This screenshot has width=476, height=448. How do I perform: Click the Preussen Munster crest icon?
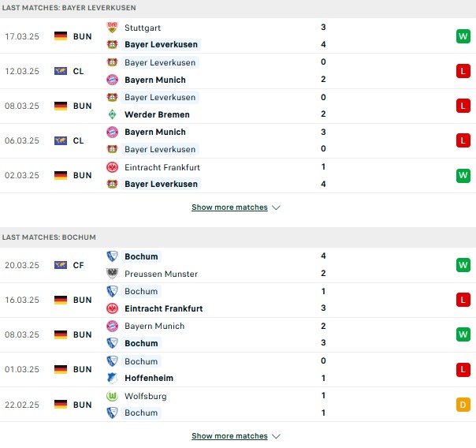pos(112,274)
